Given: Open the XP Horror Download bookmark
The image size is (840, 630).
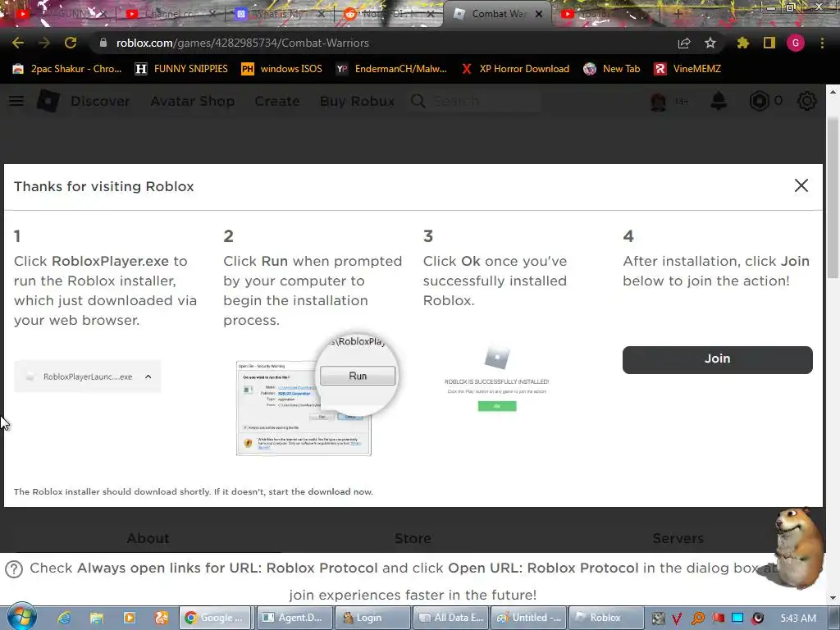Looking at the screenshot, I should pos(515,69).
